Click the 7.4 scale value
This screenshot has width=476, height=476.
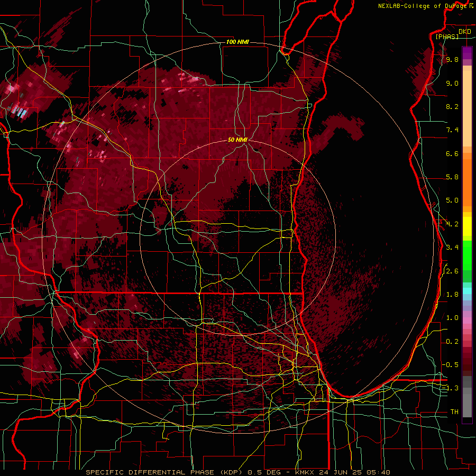click(x=452, y=130)
